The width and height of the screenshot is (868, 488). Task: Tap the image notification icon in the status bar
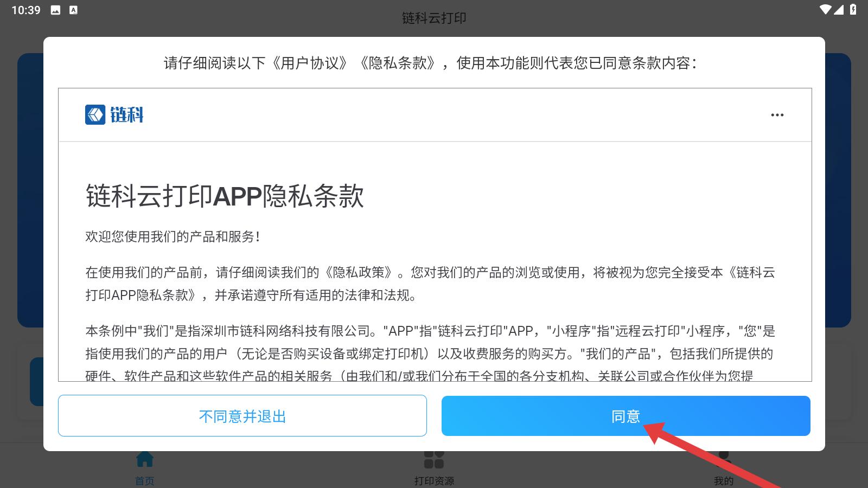pyautogui.click(x=55, y=10)
